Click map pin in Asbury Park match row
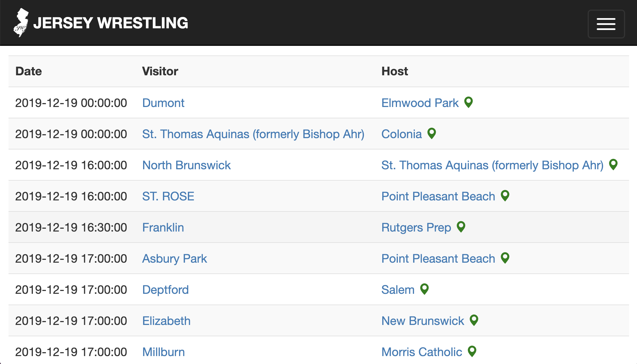The width and height of the screenshot is (637, 364). 505,258
